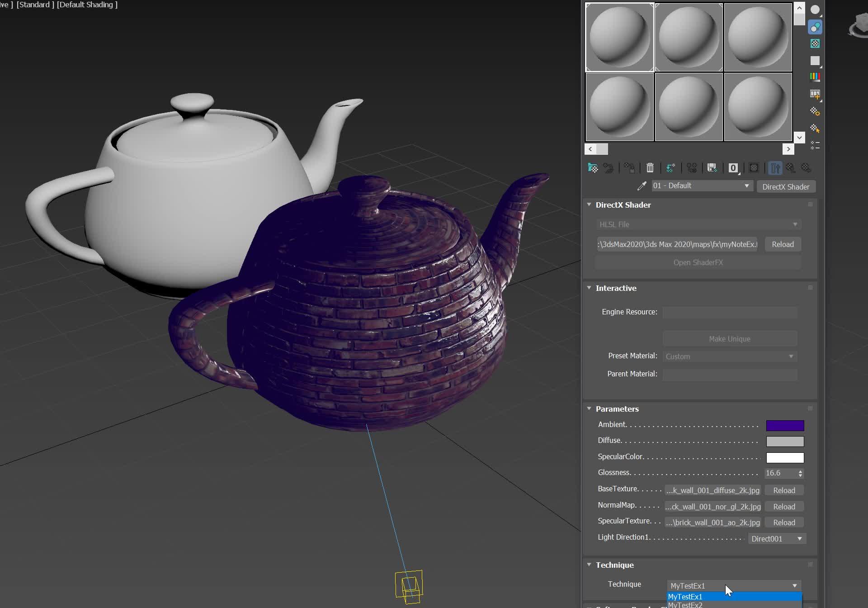Click the second material sample slot
Viewport: 868px width, 608px height.
[x=688, y=37]
